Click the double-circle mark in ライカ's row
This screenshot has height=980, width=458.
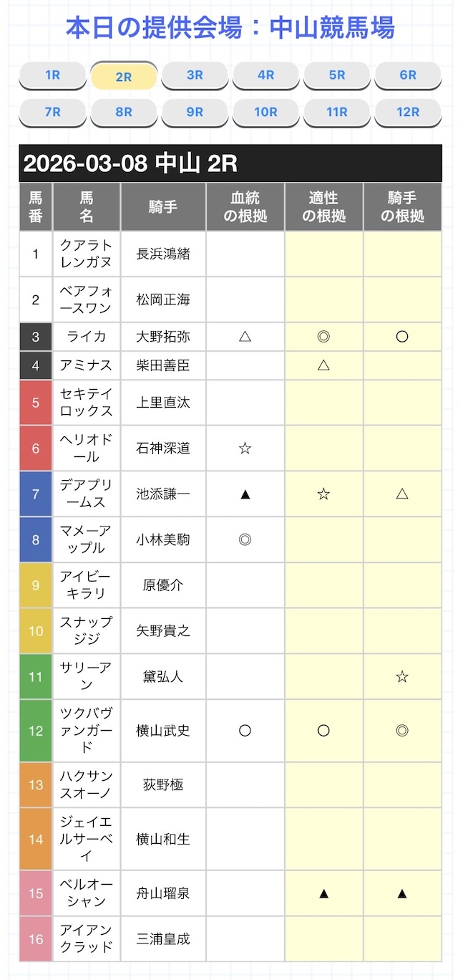point(323,336)
